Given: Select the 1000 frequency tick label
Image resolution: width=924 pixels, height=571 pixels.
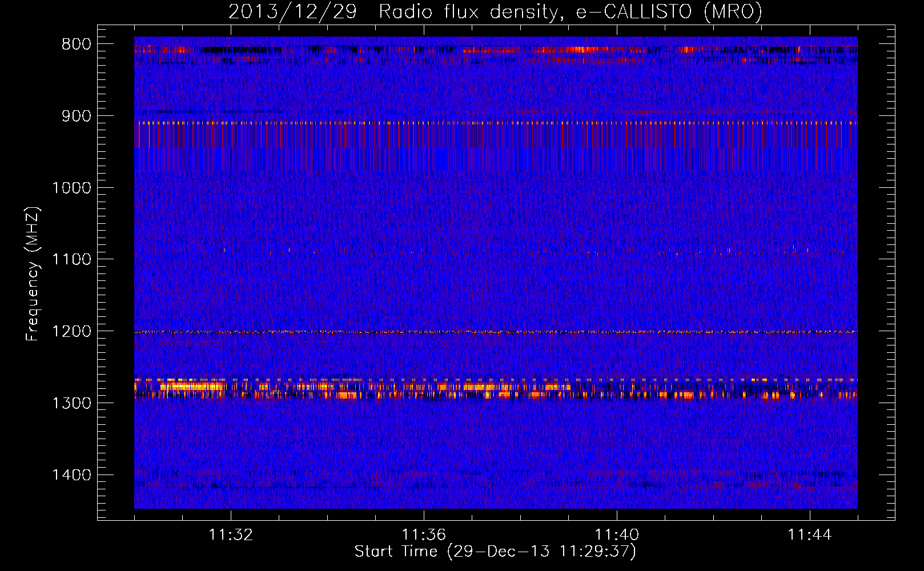Looking at the screenshot, I should 72,188.
